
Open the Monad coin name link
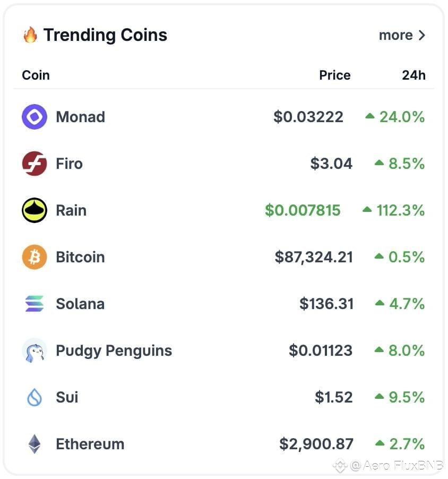pyautogui.click(x=80, y=117)
